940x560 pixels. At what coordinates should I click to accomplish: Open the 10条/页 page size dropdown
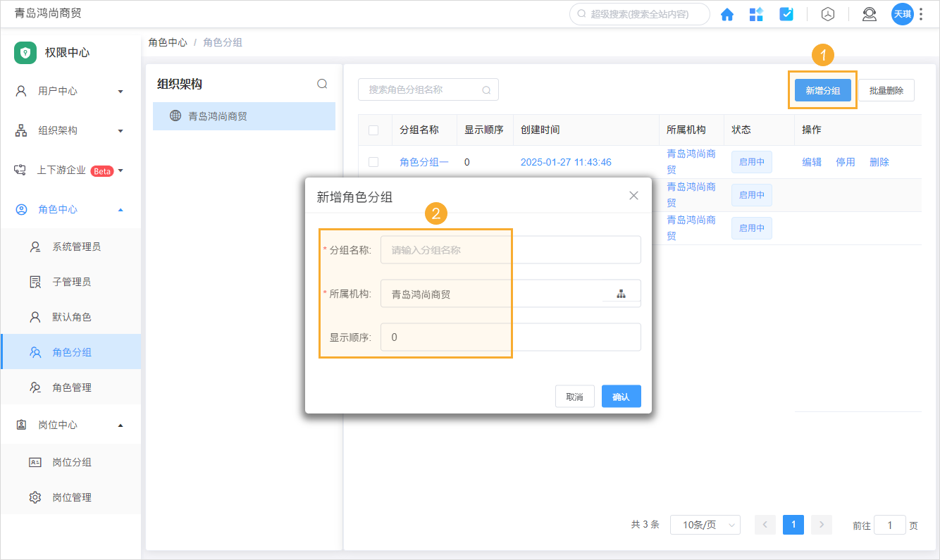pyautogui.click(x=705, y=525)
